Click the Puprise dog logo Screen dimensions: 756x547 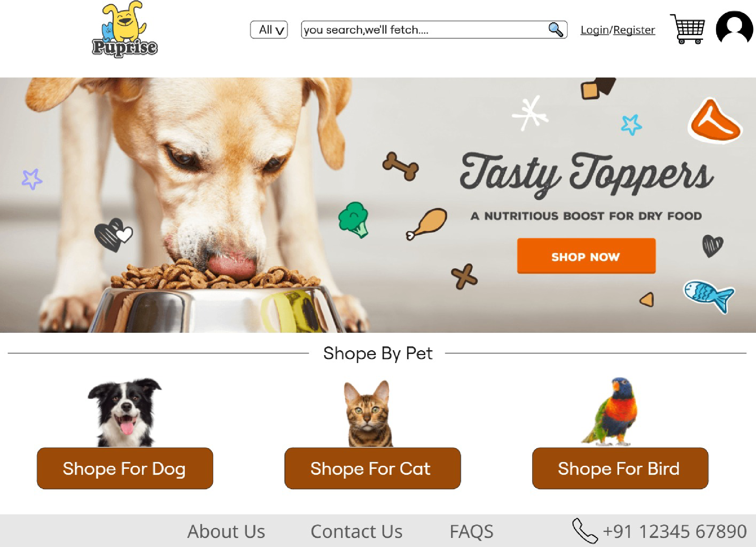tap(124, 29)
